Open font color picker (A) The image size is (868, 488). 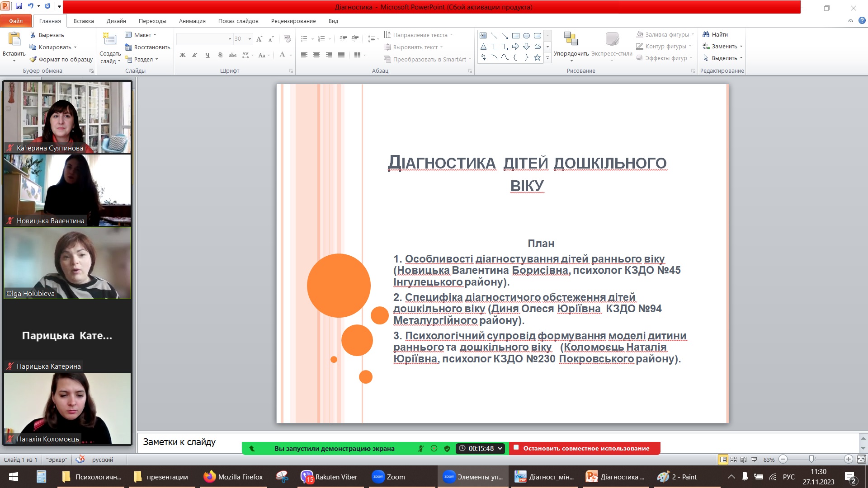coord(282,55)
